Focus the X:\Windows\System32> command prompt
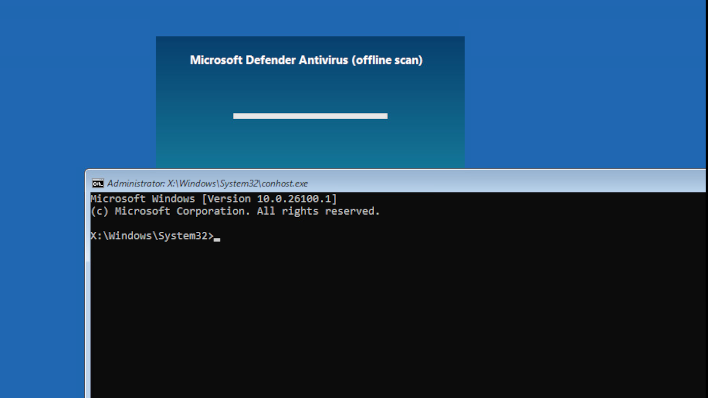 152,236
